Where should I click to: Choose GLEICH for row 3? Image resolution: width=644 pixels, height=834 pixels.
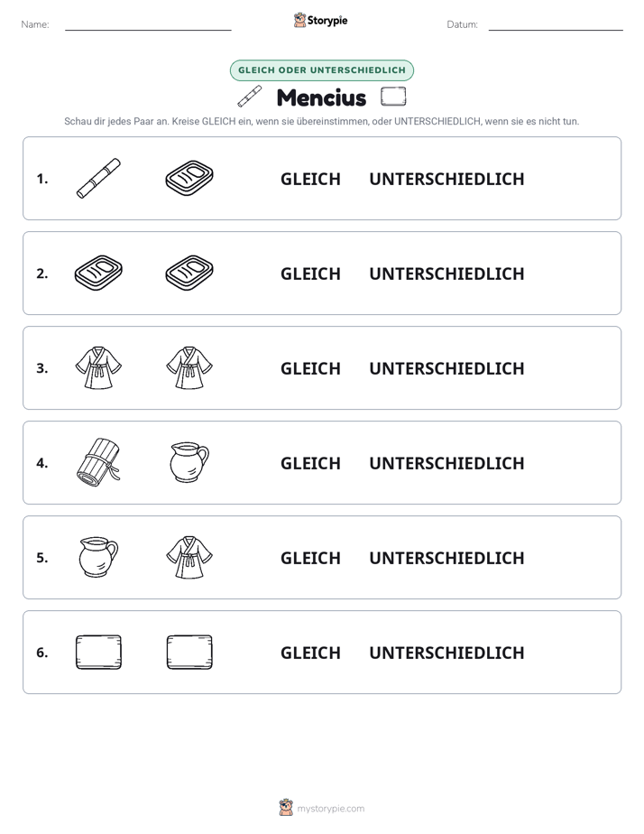coord(310,368)
